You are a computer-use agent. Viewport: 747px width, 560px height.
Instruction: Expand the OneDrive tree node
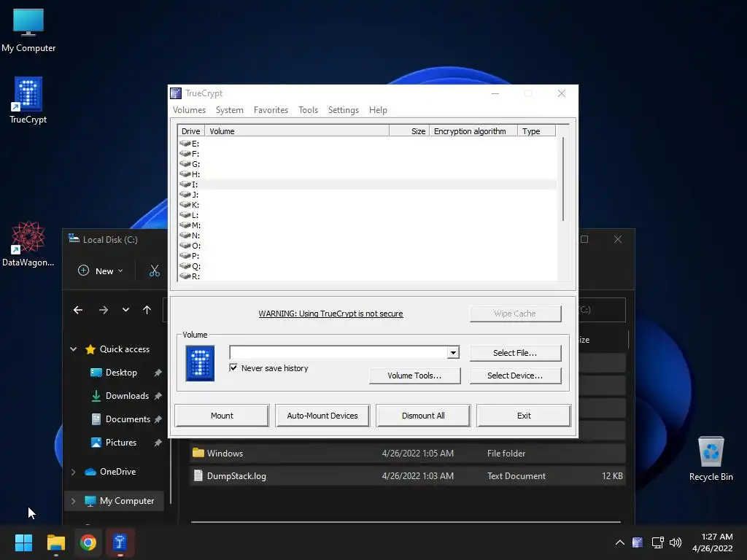click(x=74, y=472)
